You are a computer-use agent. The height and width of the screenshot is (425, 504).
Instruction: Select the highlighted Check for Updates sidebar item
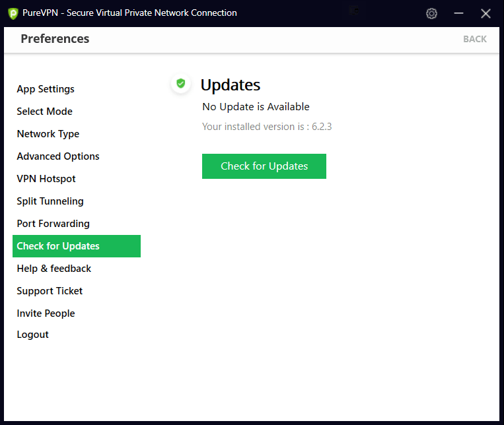pos(58,246)
